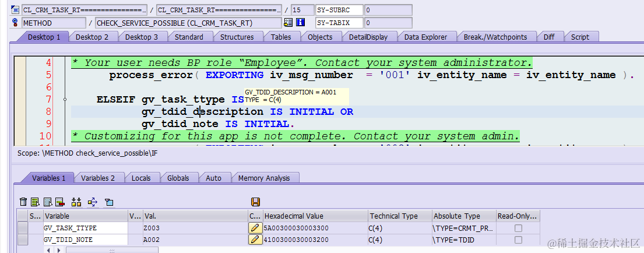
Task: Open the Structures tab
Action: (237, 37)
